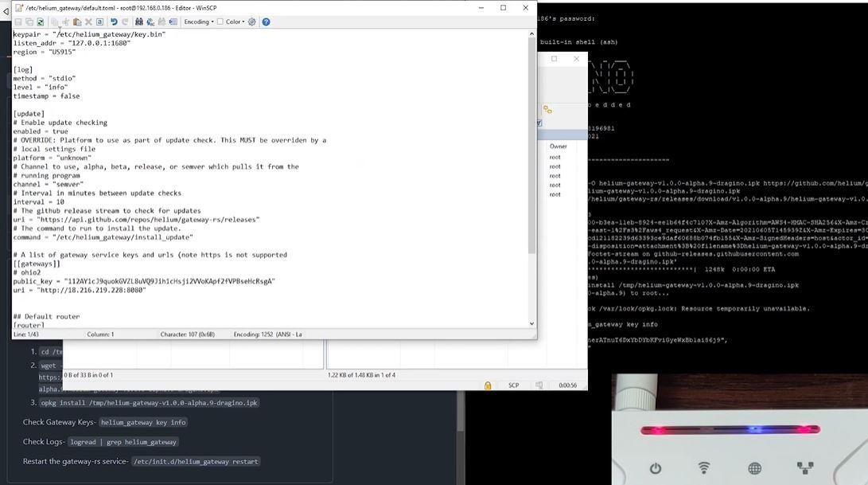868x485 pixels.
Task: Click the level = "info" line
Action: [x=41, y=88]
